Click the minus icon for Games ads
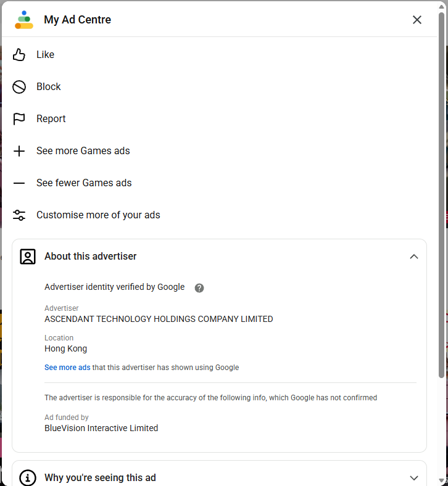The height and width of the screenshot is (486, 448). (x=19, y=183)
